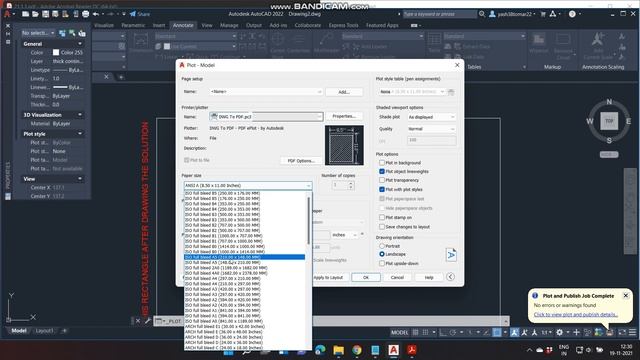Click the Open file icon in Quick Access
Image resolution: width=640 pixels, height=360 pixels.
point(35,14)
